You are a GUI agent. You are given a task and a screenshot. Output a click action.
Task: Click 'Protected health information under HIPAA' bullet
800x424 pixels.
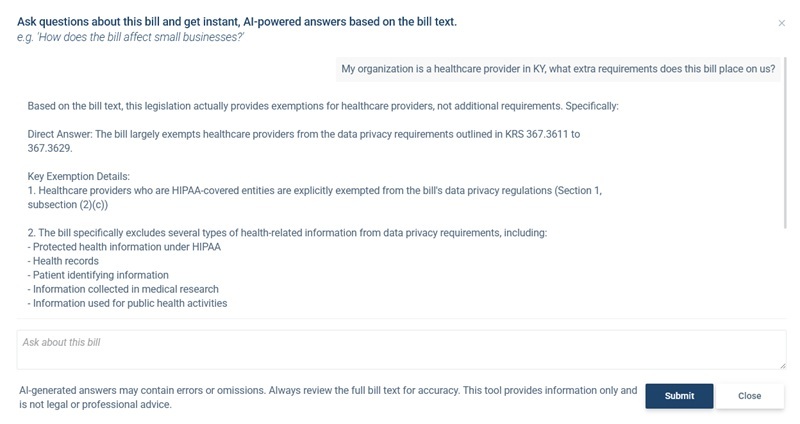(125, 247)
